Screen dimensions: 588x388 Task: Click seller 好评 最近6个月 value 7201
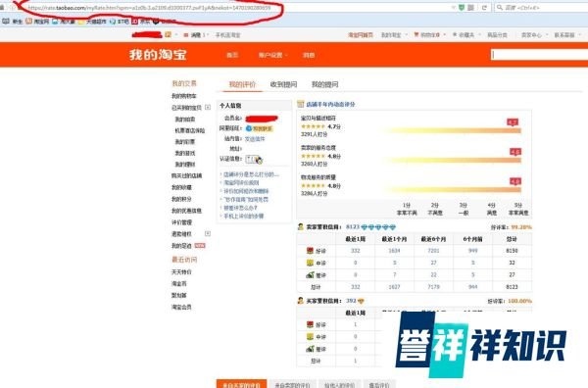point(433,251)
